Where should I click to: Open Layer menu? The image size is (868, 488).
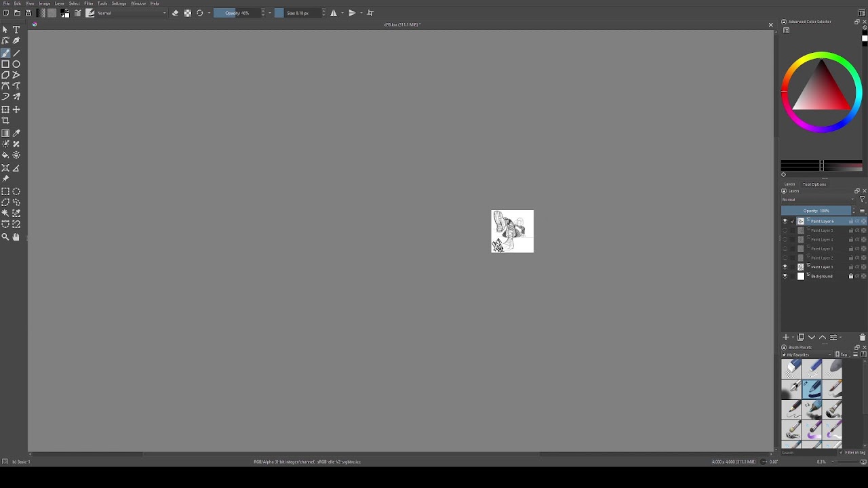click(60, 3)
